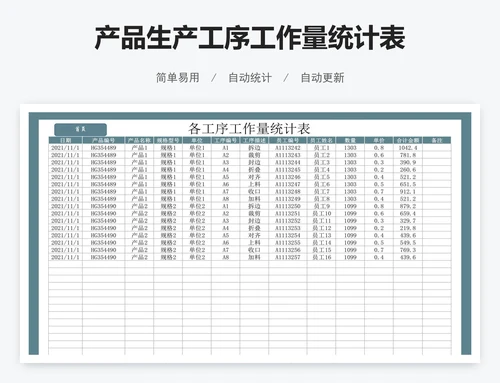Select the 产品编号 column header
Image resolution: width=500 pixels, height=383 pixels.
click(103, 140)
